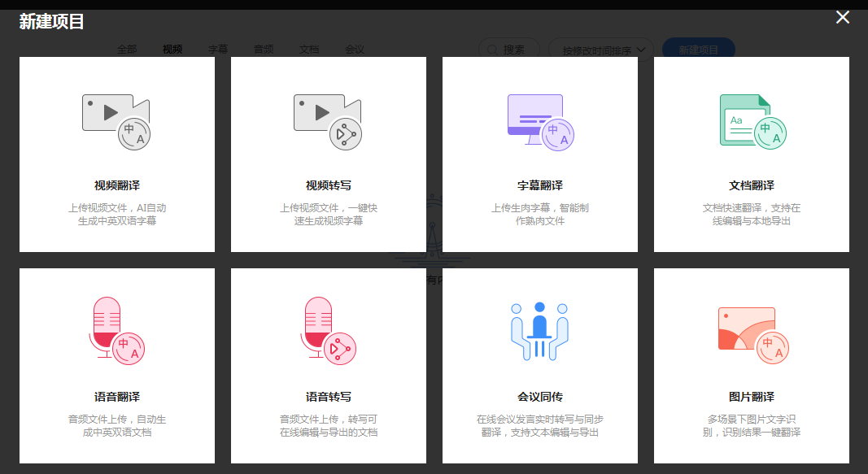
Task: Click description 音频文件上传，自动生成中英双语文档
Action: click(117, 425)
